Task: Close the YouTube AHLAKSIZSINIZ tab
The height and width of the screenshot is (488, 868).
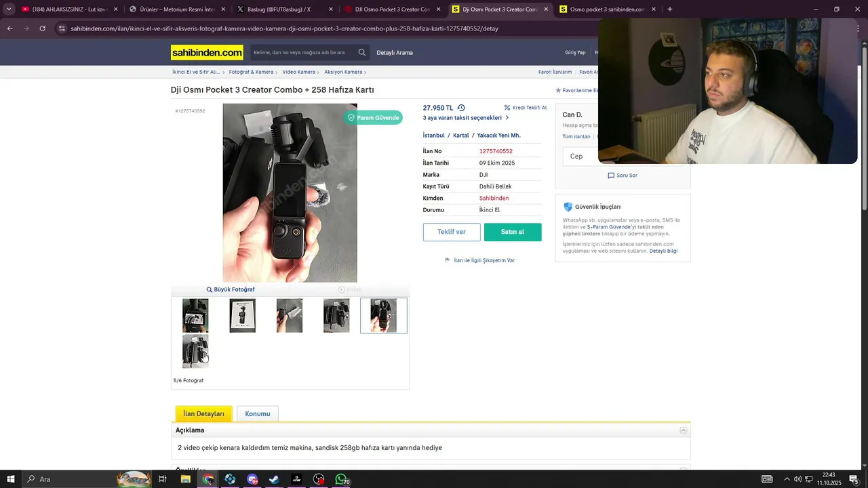Action: tap(116, 9)
